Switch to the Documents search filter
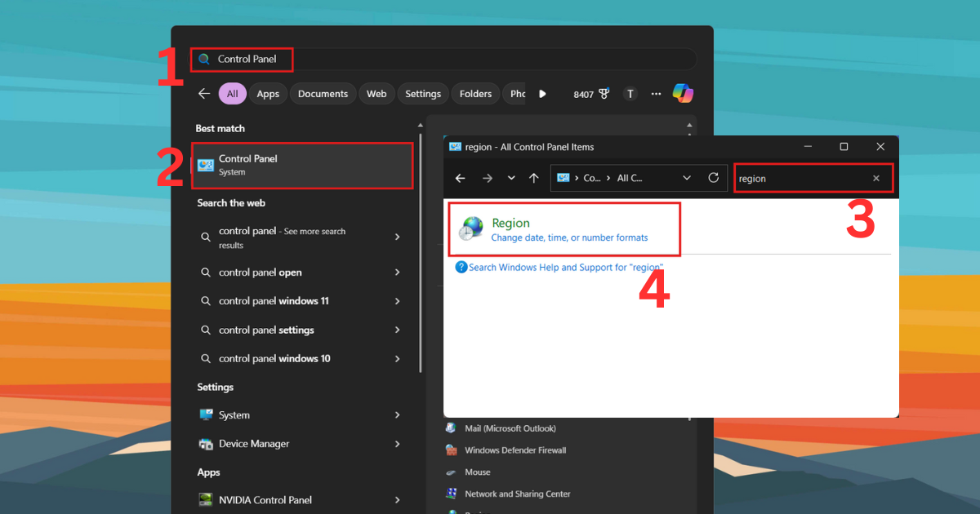 (x=323, y=93)
